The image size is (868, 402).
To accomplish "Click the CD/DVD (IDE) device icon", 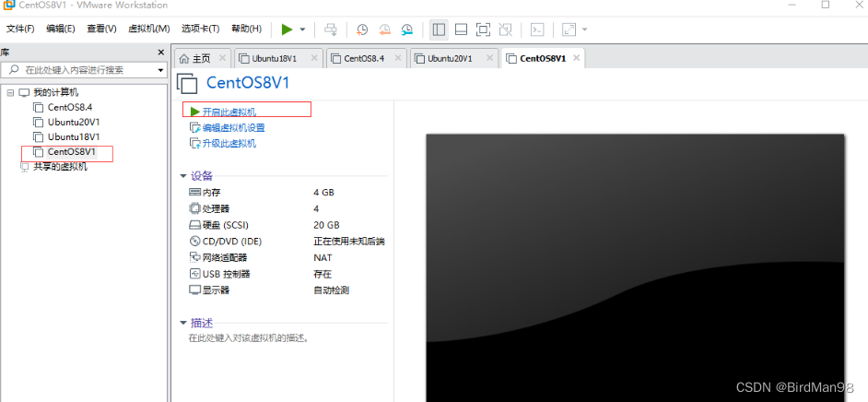I will (x=194, y=242).
